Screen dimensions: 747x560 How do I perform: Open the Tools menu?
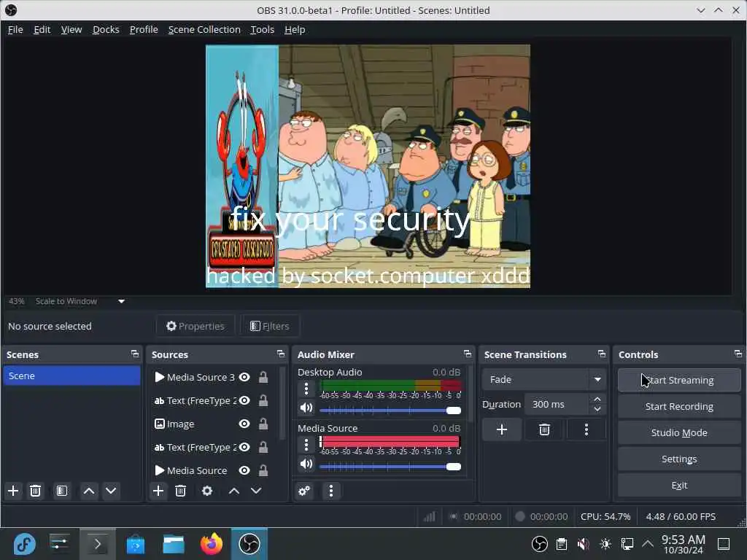pos(263,29)
